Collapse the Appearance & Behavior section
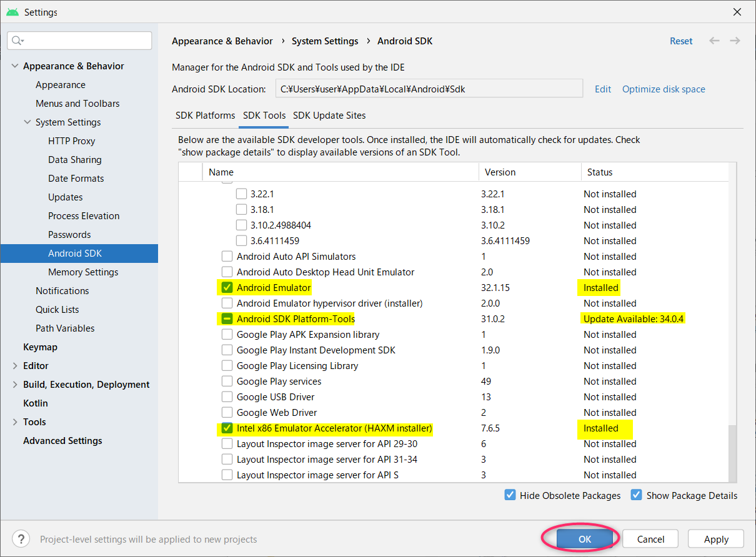Screen dimensions: 756x557 pyautogui.click(x=14, y=66)
